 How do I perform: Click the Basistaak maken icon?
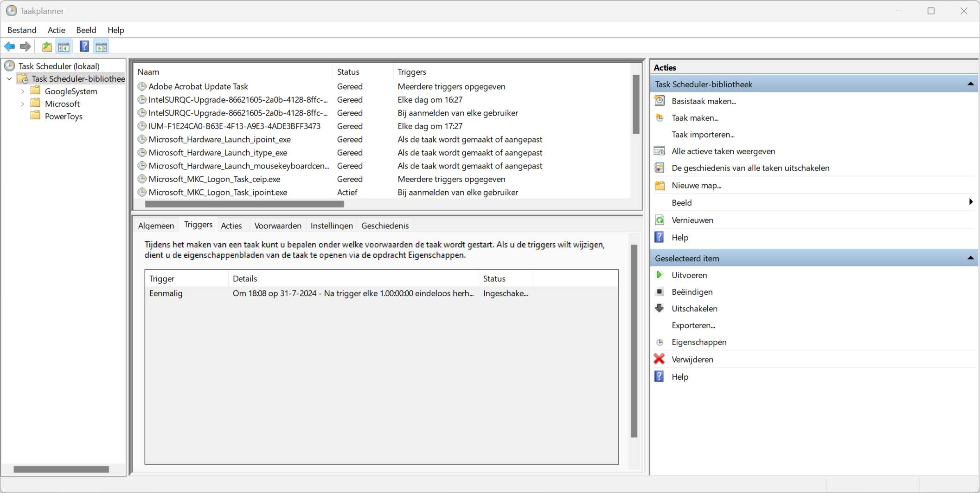[x=659, y=101]
